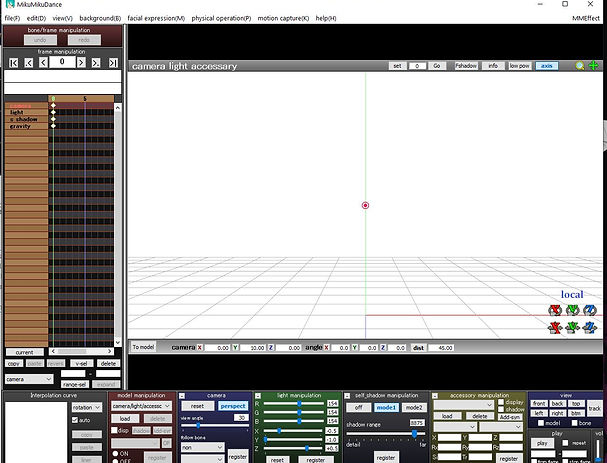Click the camera row keyframe diamond
Screen dimensions: 607x463
pyautogui.click(x=53, y=105)
